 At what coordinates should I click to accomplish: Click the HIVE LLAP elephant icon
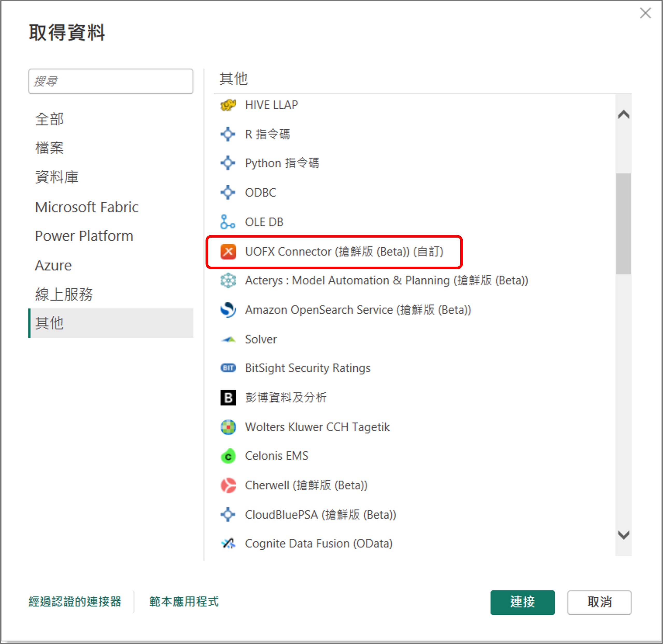pyautogui.click(x=228, y=105)
